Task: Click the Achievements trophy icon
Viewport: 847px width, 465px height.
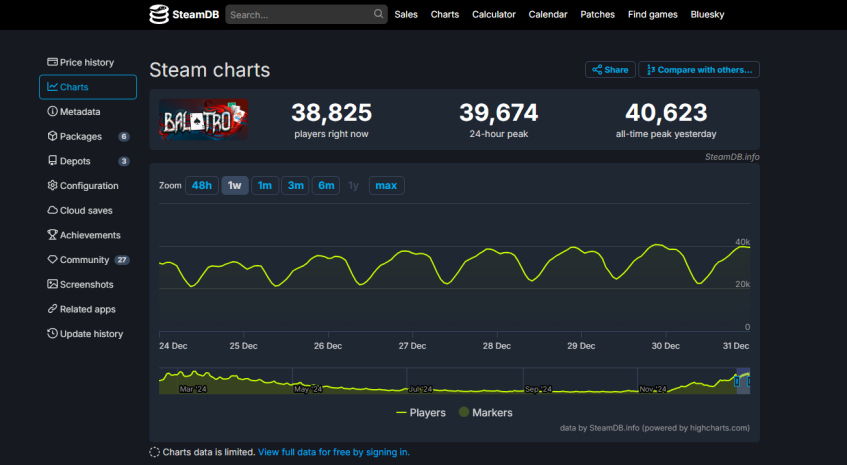Action: (x=52, y=235)
